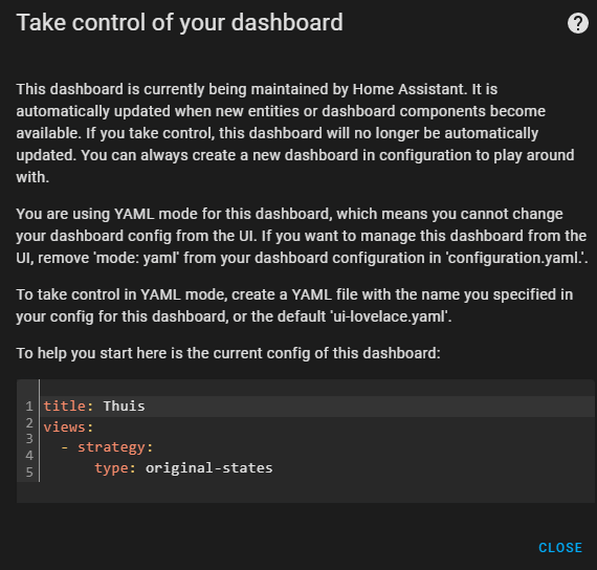Click the 'strategy' key in YAML code
This screenshot has width=597, height=570.
(112, 447)
